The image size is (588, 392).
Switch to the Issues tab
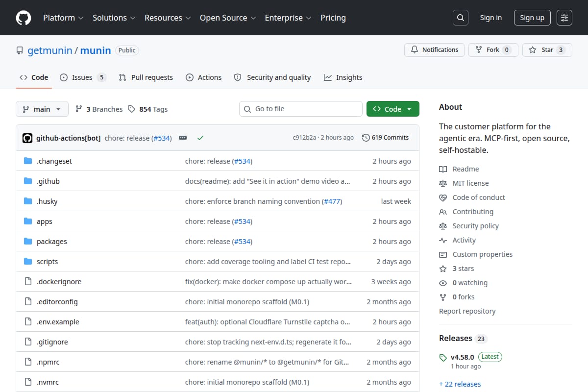83,77
